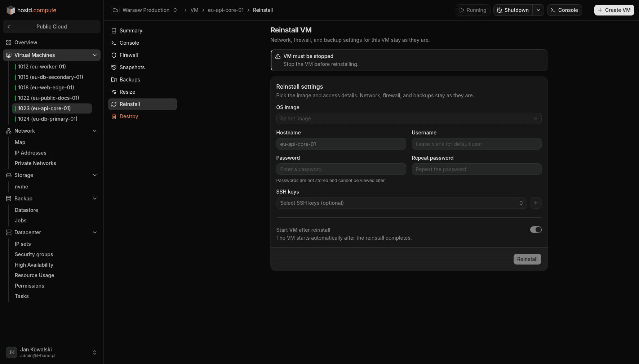Go to the Snapshots page
This screenshot has height=364, width=639.
[143, 67]
